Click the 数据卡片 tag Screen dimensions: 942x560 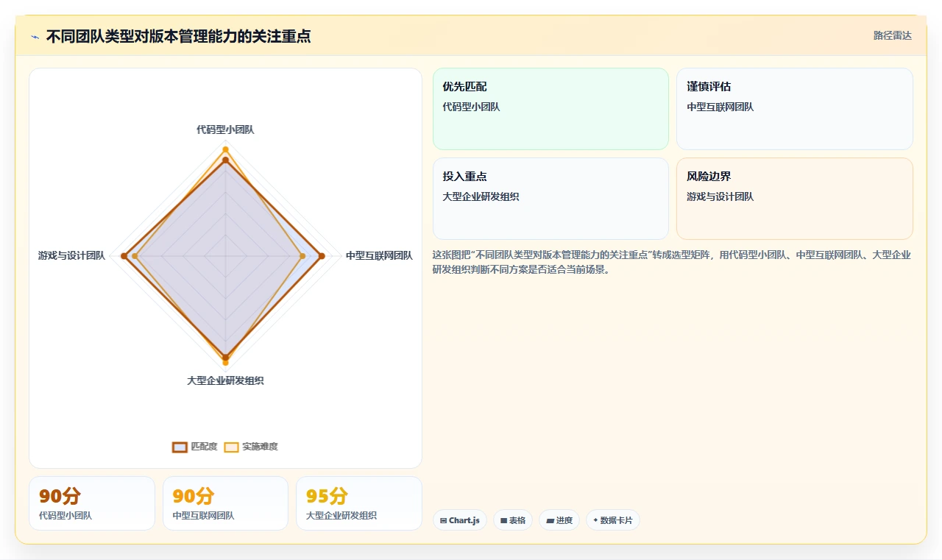point(613,520)
